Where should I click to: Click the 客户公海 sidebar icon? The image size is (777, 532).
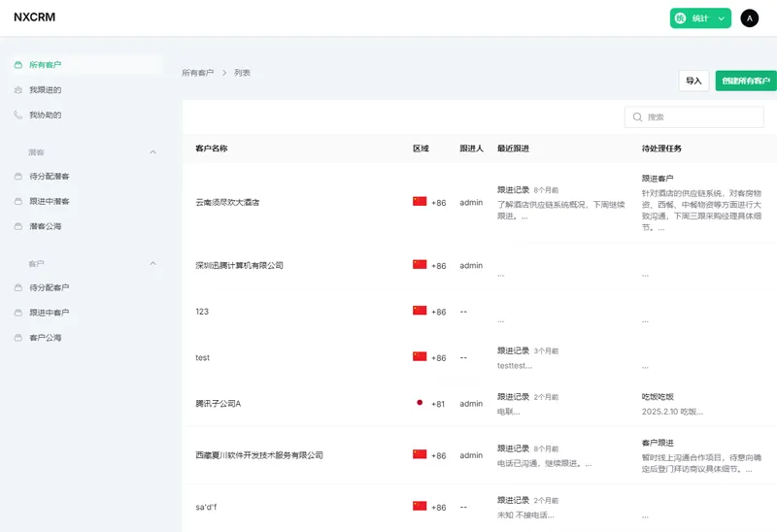(x=17, y=338)
